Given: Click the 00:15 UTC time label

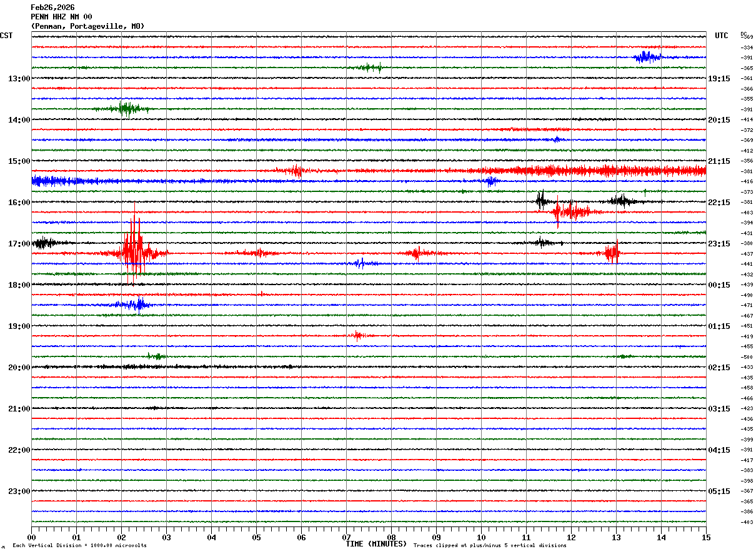Looking at the screenshot, I should [x=719, y=285].
